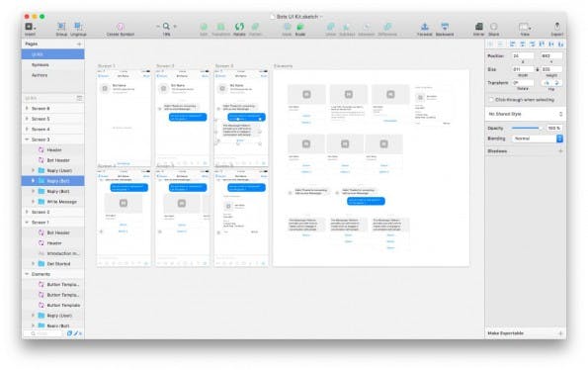Select the UI Kit page
Viewport: 588px width, 370px height.
tap(53, 54)
